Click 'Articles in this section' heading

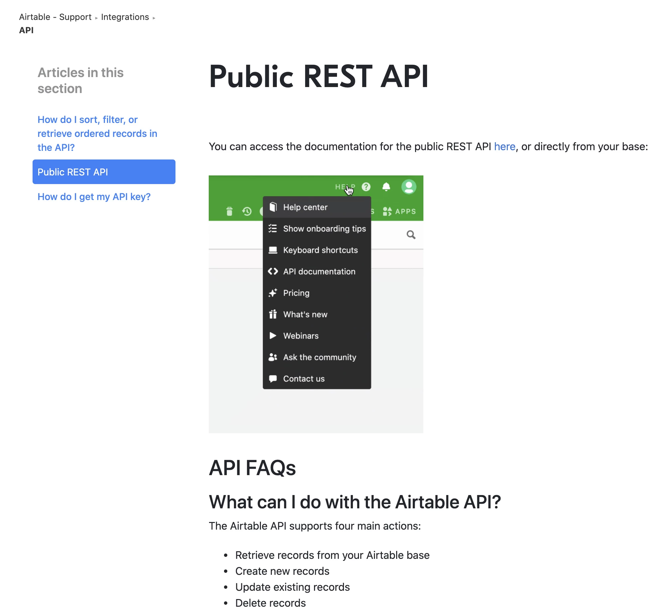[x=81, y=81]
